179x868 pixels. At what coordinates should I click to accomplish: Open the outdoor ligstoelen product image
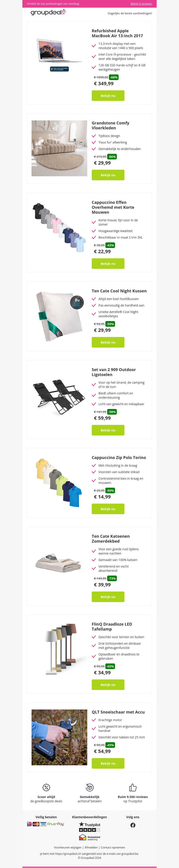tap(59, 397)
